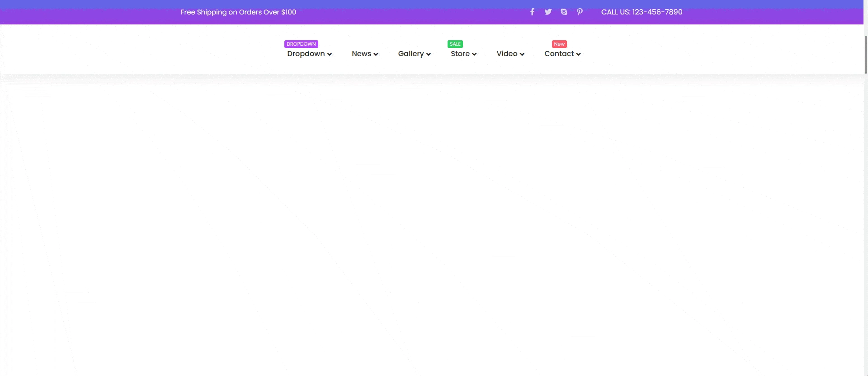
Task: Open the Video menu label
Action: point(507,54)
